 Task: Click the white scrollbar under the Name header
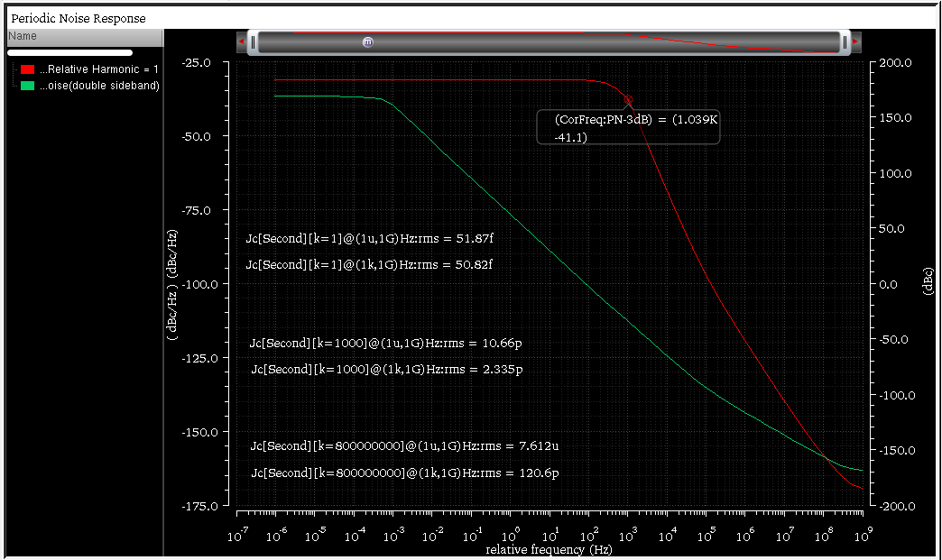[69, 53]
